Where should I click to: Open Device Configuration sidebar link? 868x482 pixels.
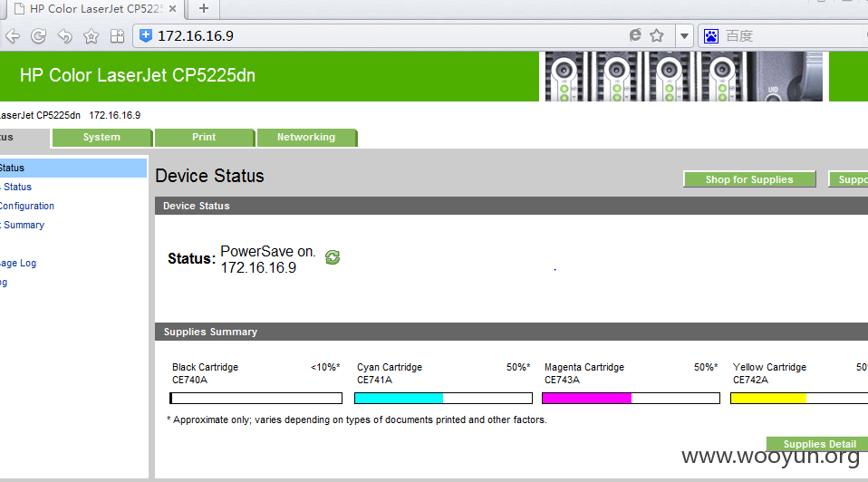[x=27, y=206]
